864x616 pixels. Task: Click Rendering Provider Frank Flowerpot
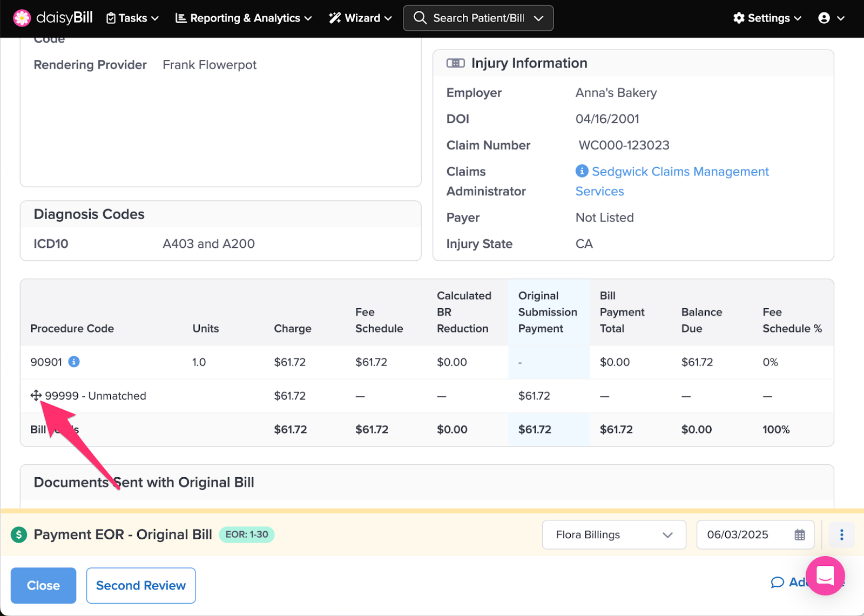(x=210, y=65)
